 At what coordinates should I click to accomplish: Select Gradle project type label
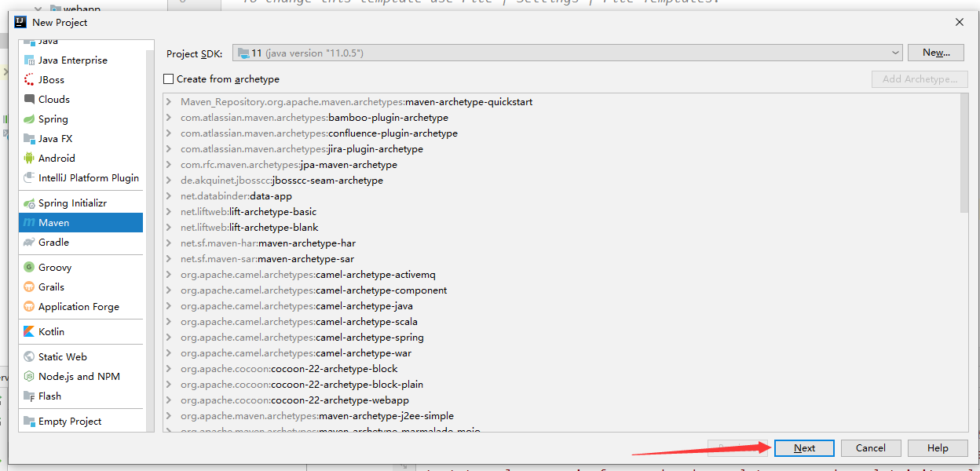[x=54, y=243]
